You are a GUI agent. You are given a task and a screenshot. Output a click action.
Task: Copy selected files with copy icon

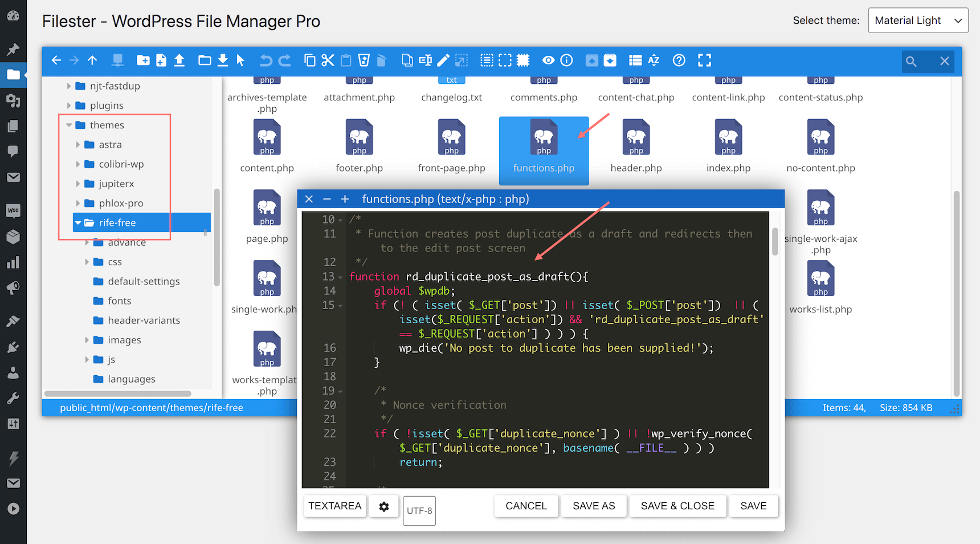pyautogui.click(x=309, y=60)
